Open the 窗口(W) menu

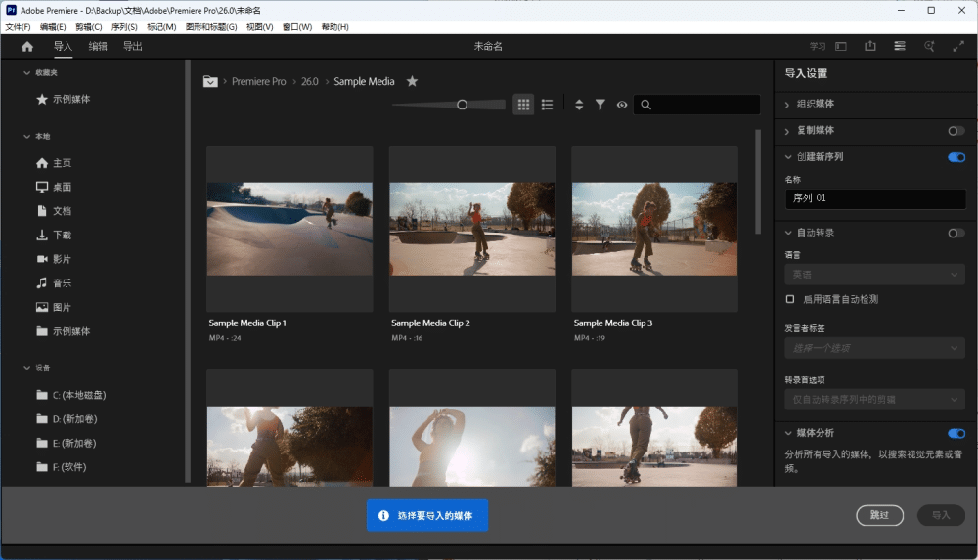coord(297,27)
